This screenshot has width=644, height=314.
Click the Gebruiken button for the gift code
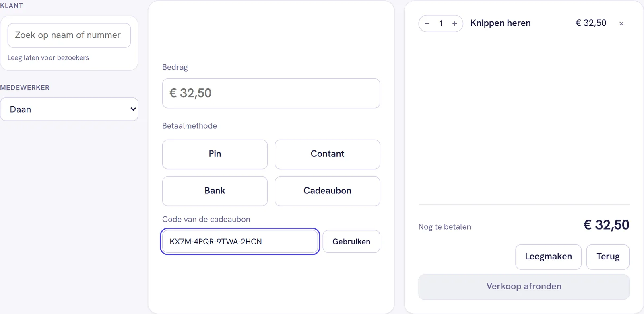[x=351, y=242]
